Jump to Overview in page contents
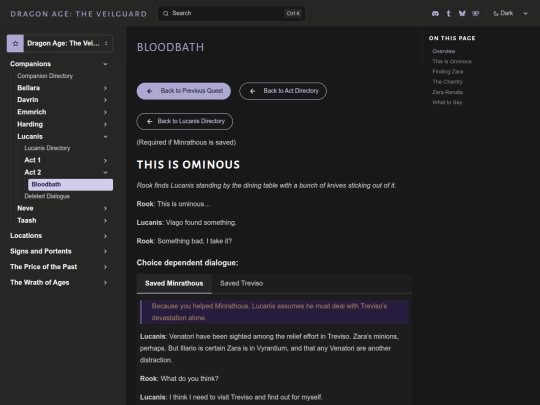 444,51
